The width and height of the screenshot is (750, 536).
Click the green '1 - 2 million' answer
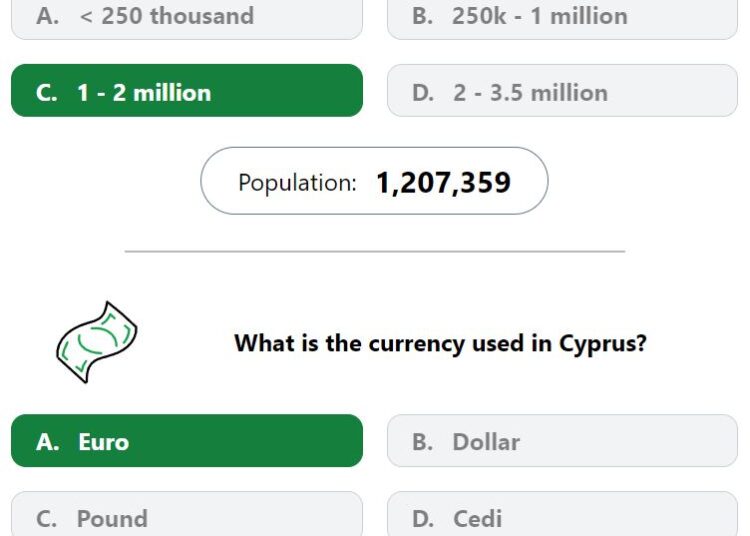tap(187, 90)
